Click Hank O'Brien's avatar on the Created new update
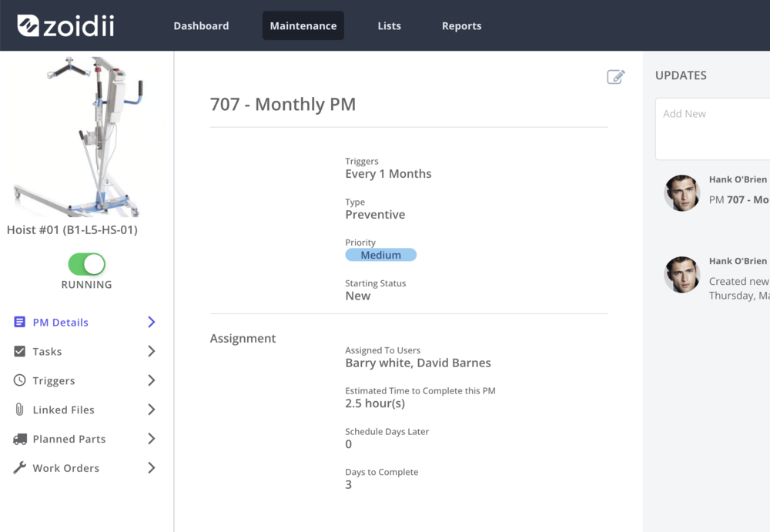This screenshot has width=770, height=532. pyautogui.click(x=682, y=275)
